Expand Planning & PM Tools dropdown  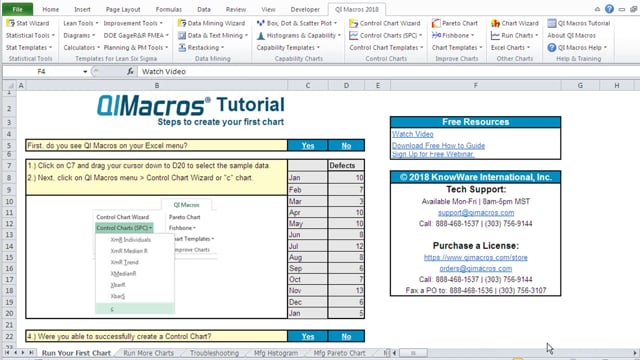(x=136, y=48)
